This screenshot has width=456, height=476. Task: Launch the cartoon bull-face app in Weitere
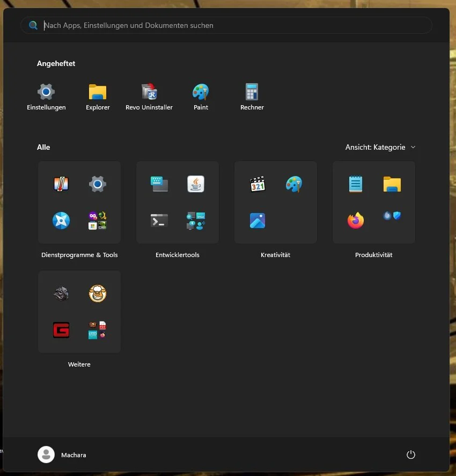click(98, 294)
